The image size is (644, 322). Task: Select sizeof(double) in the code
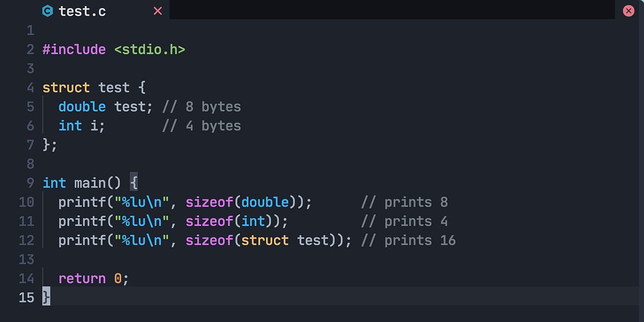coord(241,202)
